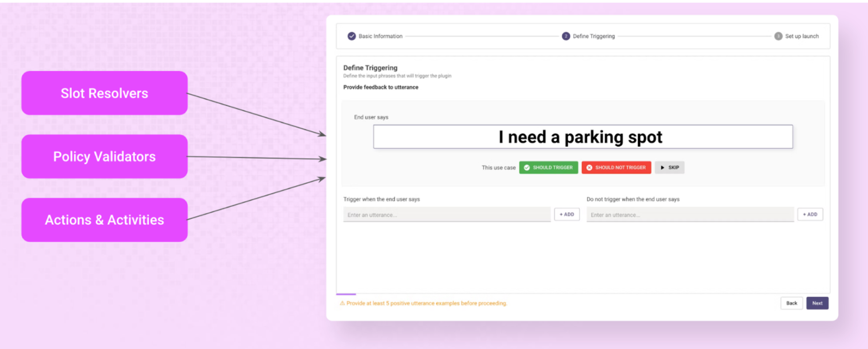Click the orange warning triangle icon
This screenshot has width=868, height=349.
pos(342,303)
